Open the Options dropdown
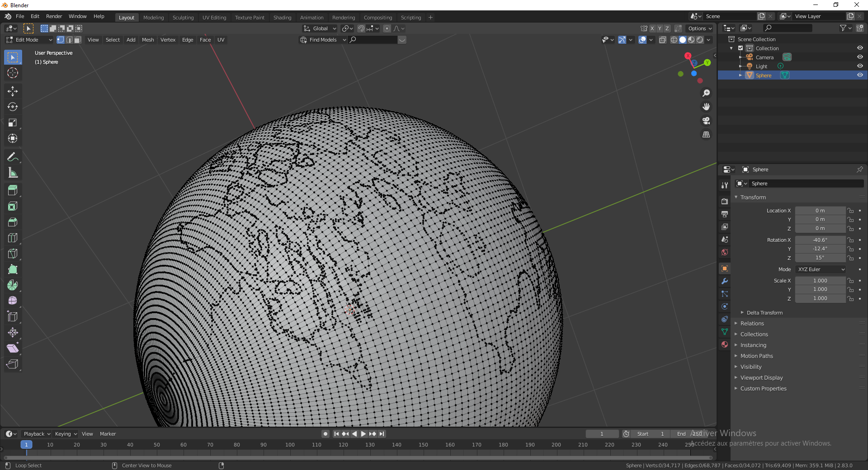Screen dimensions: 868x470 (x=700, y=28)
